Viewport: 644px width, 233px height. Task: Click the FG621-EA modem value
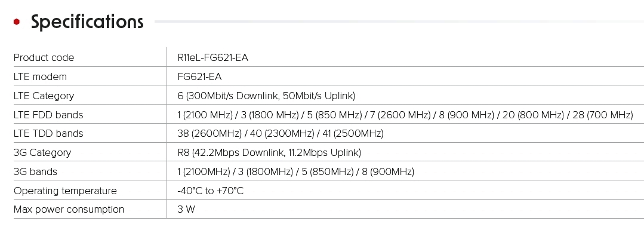click(199, 77)
